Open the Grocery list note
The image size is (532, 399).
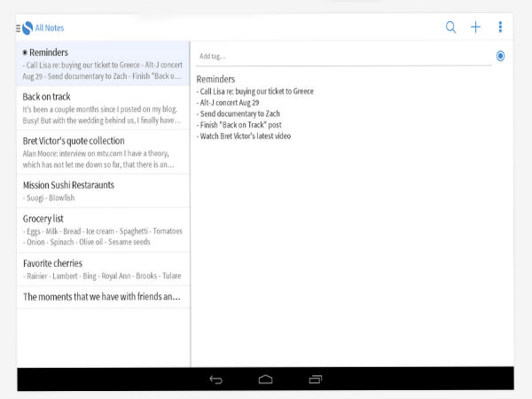103,230
